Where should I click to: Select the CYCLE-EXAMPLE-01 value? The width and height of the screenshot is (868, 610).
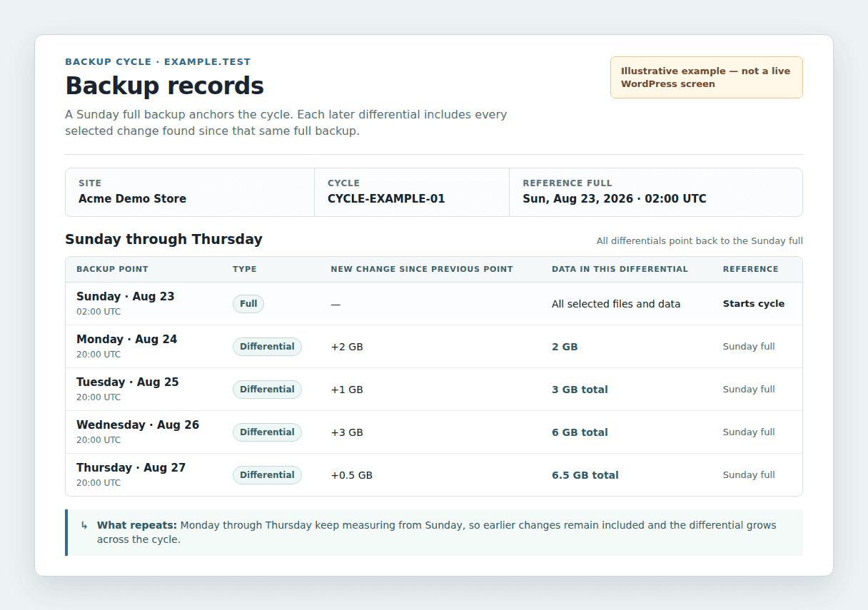(x=386, y=199)
